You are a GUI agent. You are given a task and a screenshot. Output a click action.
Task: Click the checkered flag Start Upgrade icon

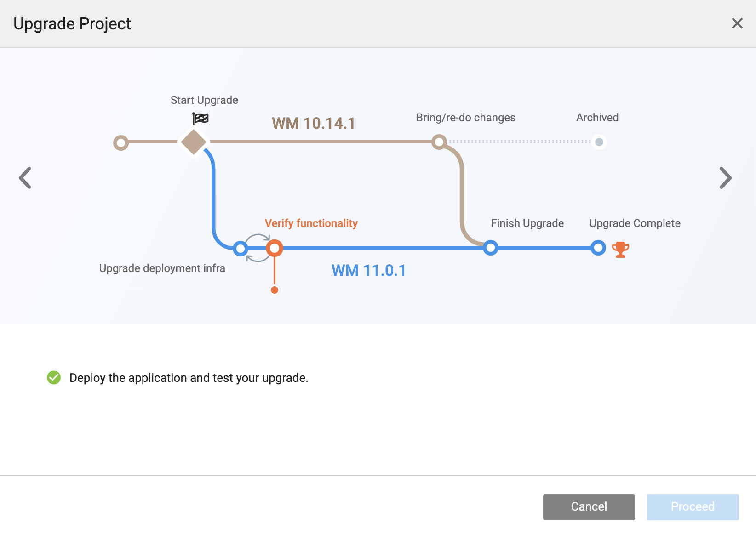point(200,119)
